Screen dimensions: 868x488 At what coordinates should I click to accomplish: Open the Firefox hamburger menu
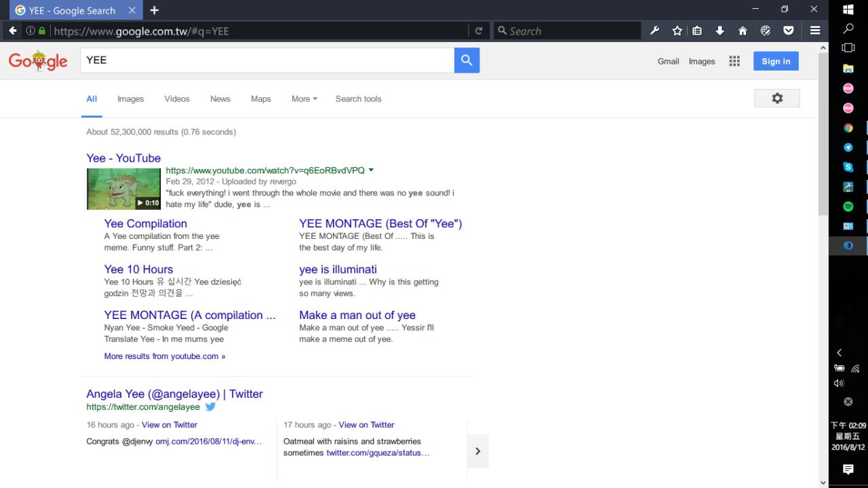tap(815, 31)
